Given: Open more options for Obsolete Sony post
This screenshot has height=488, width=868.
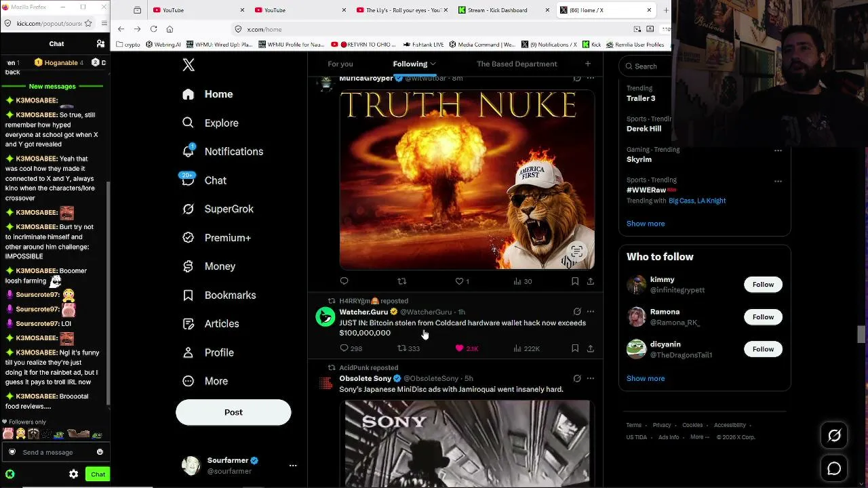Looking at the screenshot, I should (591, 378).
